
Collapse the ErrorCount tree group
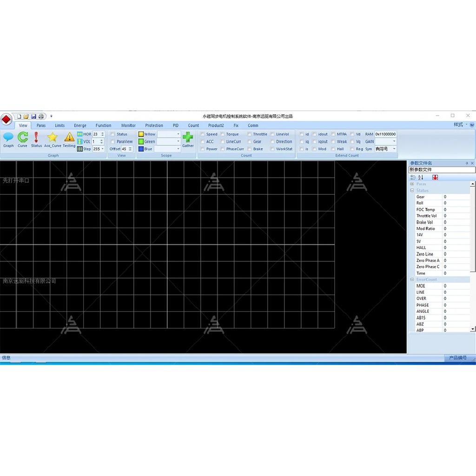pos(412,279)
